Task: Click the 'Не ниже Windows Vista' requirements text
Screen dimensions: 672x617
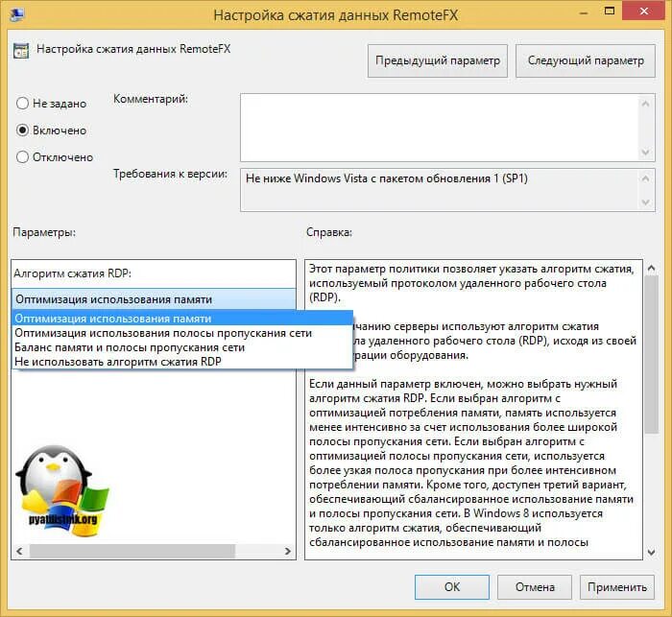Action: [387, 178]
